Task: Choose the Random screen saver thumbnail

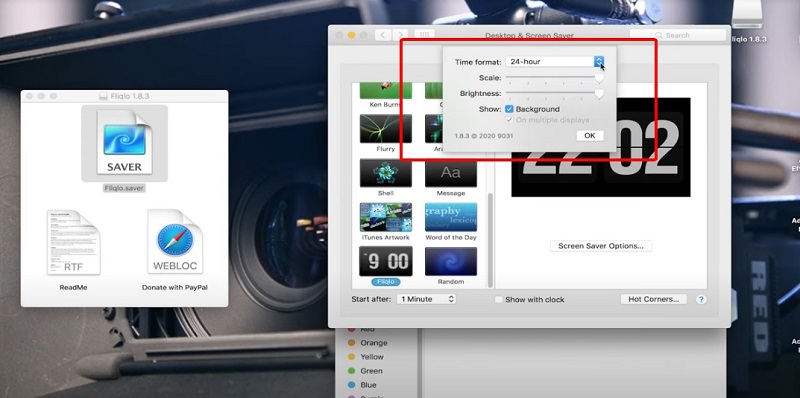Action: (451, 261)
